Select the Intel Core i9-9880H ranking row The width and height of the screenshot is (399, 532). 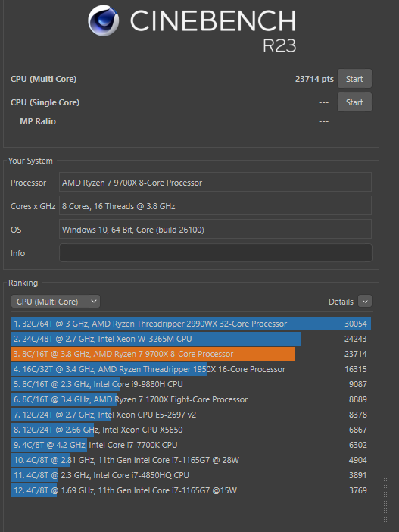[191, 384]
